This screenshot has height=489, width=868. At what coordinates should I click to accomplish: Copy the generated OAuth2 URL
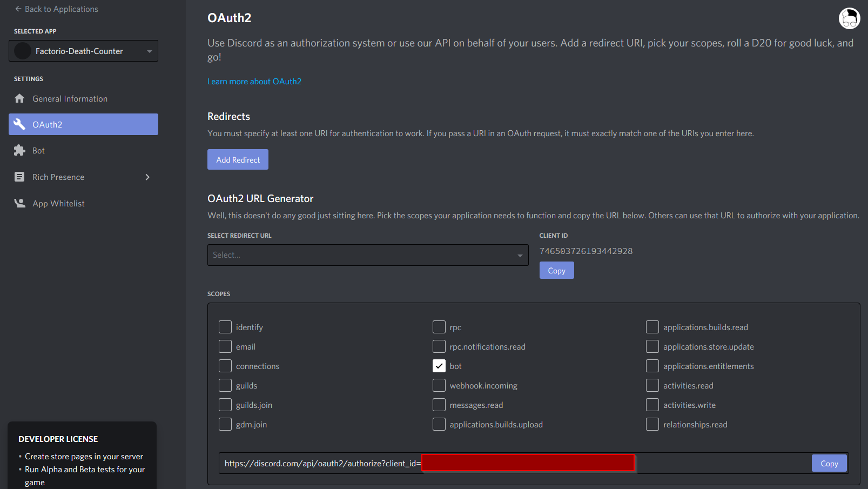click(x=829, y=463)
